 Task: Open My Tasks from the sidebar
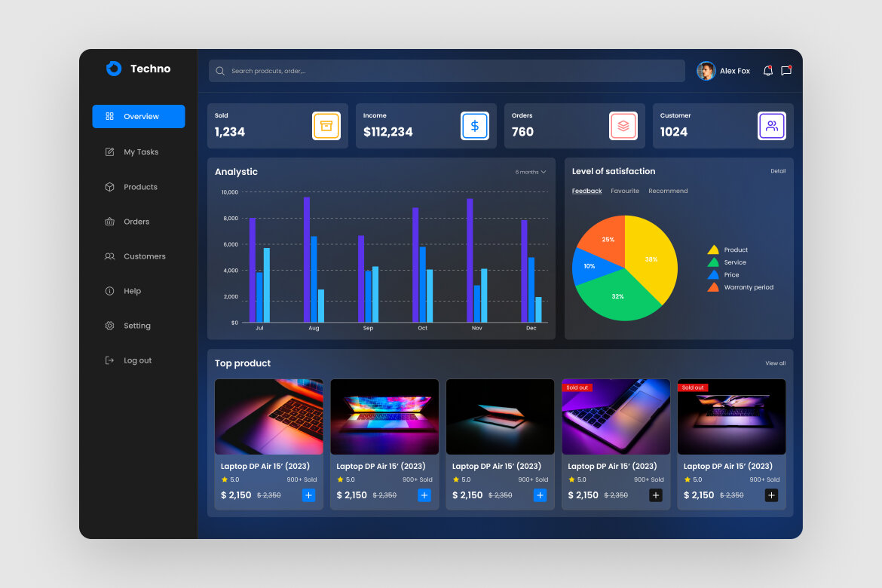click(140, 152)
